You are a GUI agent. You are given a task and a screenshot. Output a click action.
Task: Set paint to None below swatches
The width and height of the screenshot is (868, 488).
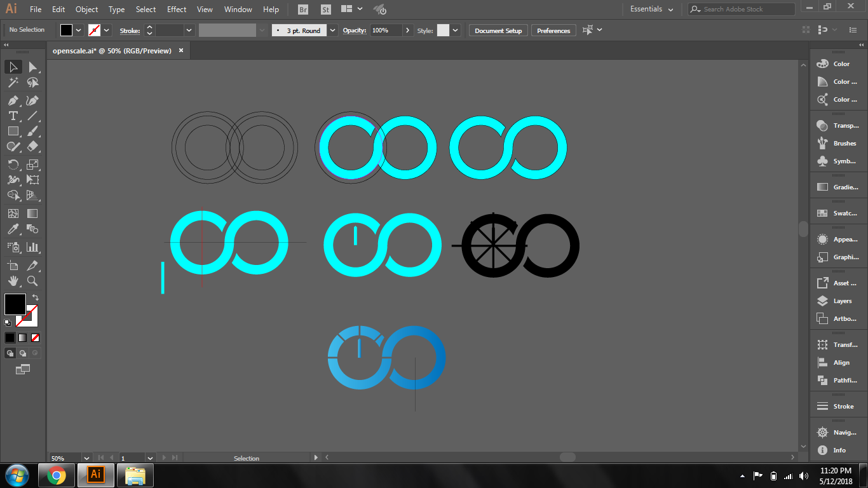(x=36, y=337)
